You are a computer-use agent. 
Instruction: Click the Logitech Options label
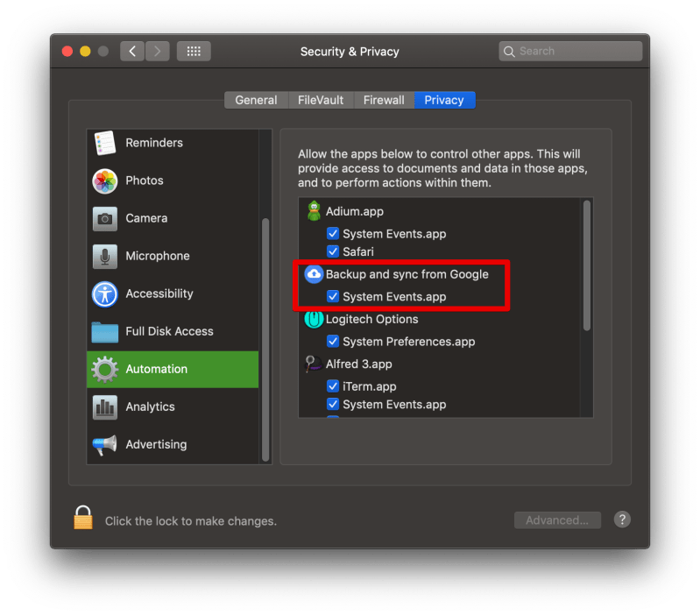click(x=371, y=319)
